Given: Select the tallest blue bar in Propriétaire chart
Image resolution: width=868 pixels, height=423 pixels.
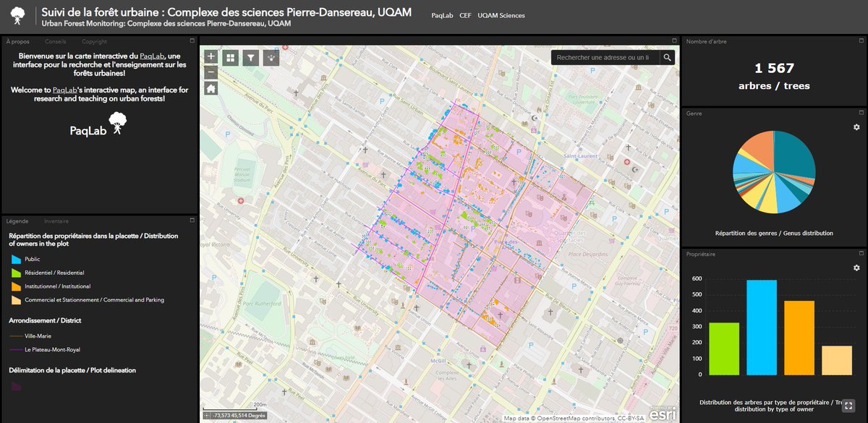Looking at the screenshot, I should (762, 328).
